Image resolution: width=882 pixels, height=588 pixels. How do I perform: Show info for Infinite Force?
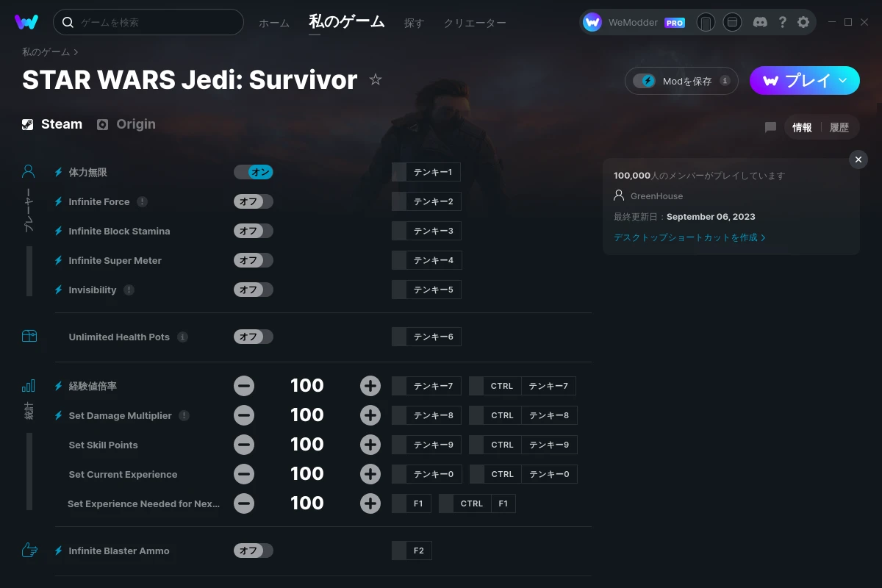(x=142, y=201)
